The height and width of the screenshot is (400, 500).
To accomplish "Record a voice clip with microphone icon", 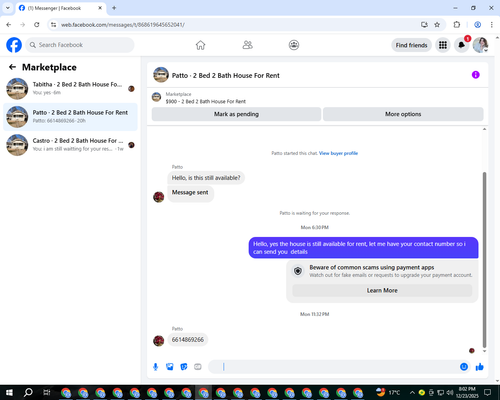I will click(155, 367).
